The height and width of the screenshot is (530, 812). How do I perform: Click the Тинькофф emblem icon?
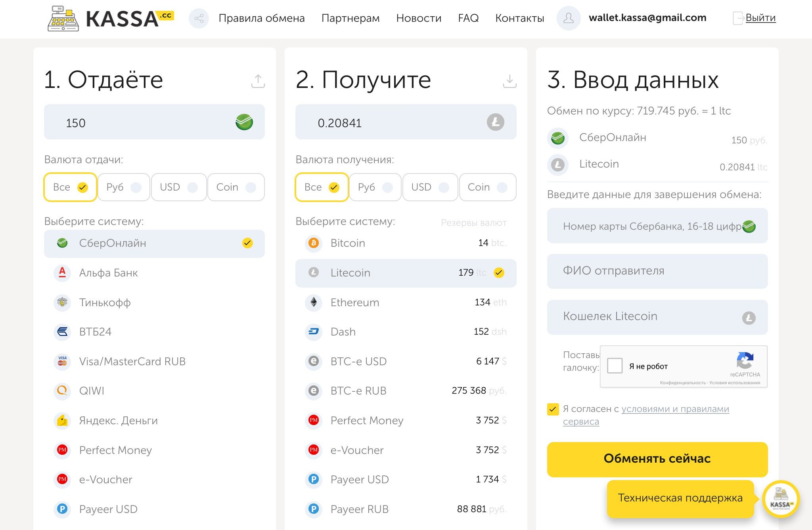(x=62, y=302)
